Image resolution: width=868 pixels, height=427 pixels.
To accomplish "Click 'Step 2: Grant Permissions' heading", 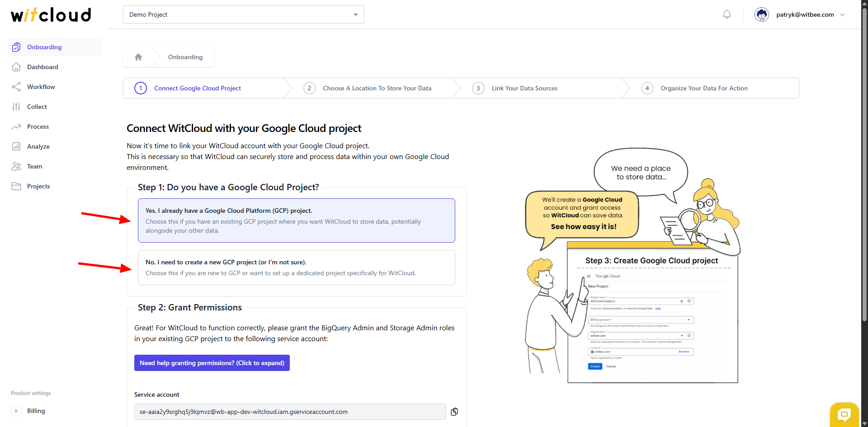I will [190, 307].
